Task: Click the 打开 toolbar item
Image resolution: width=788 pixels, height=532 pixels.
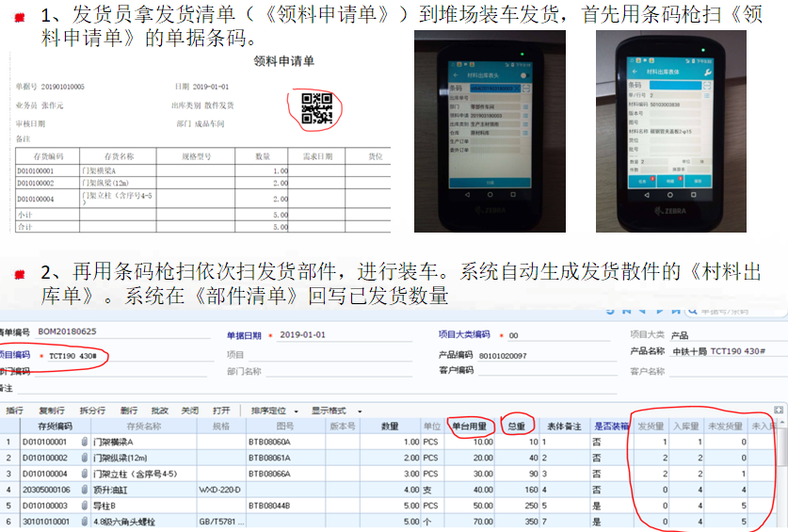Action: coord(221,411)
